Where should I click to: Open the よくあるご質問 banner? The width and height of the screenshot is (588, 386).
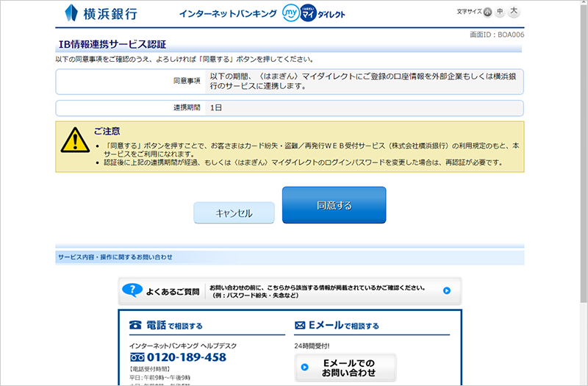(x=290, y=291)
